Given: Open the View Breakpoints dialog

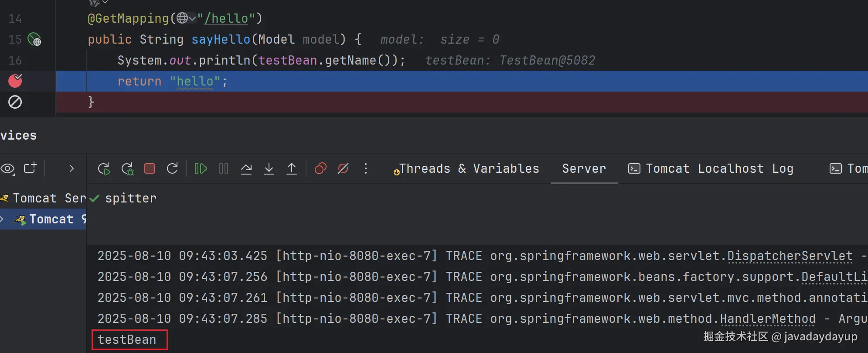Looking at the screenshot, I should 320,168.
